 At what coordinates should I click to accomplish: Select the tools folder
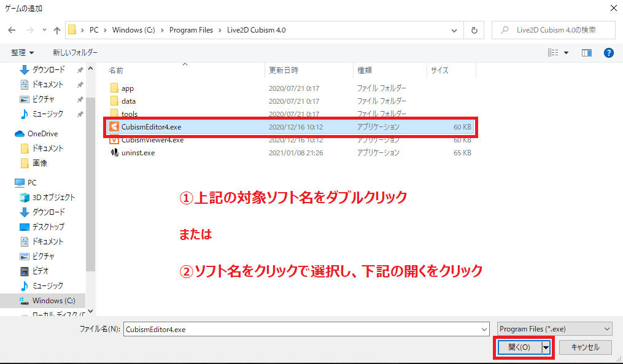point(130,114)
